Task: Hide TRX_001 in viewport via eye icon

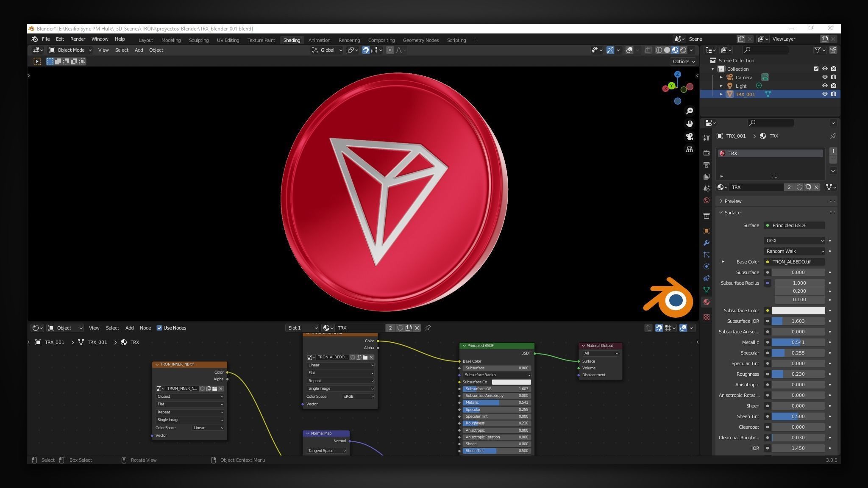Action: pos(825,94)
